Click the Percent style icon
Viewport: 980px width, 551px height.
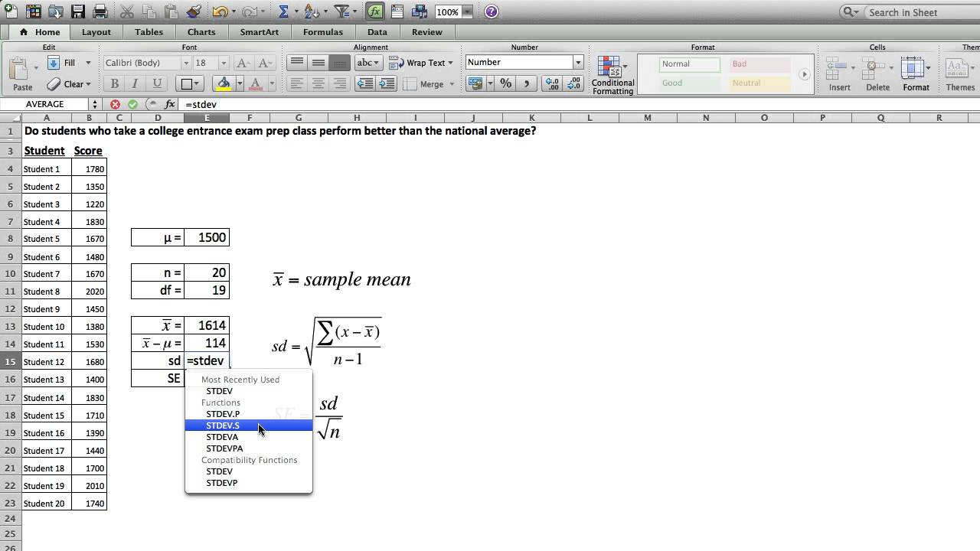505,83
